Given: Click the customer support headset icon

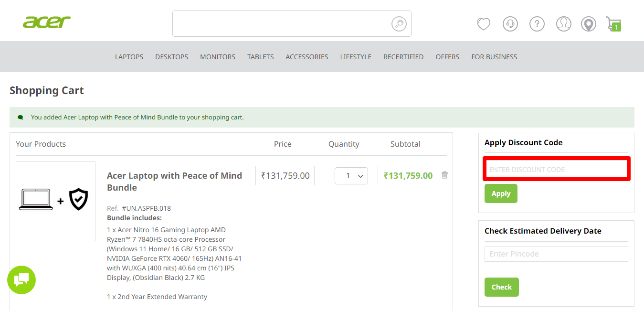Looking at the screenshot, I should [510, 23].
